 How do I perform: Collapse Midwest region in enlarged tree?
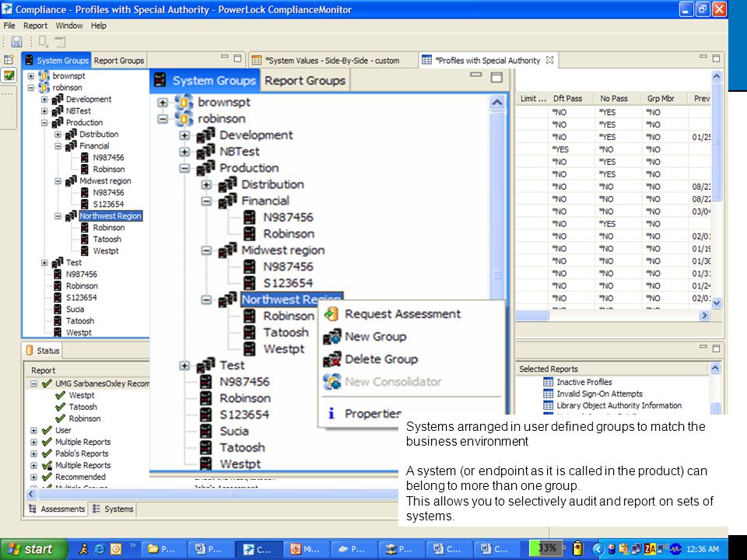(x=206, y=251)
